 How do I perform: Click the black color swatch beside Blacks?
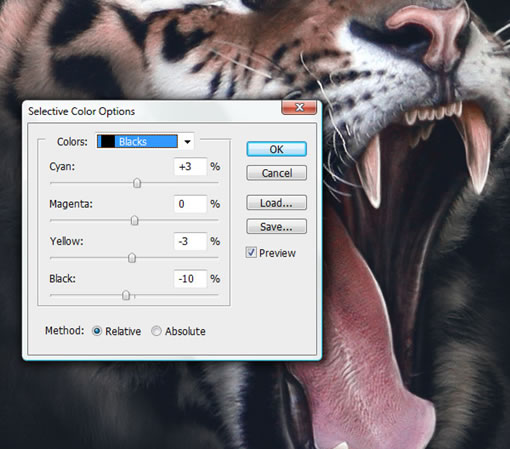point(108,141)
